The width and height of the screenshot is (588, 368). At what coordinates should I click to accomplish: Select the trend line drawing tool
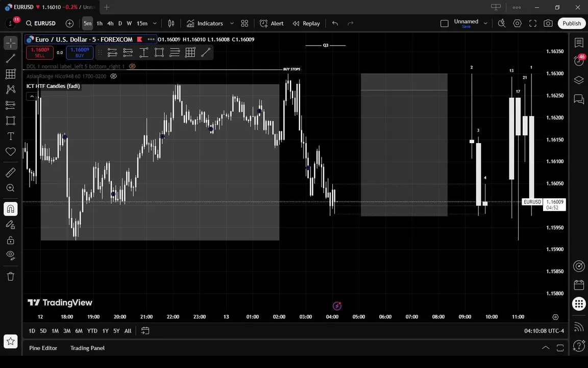pos(11,58)
